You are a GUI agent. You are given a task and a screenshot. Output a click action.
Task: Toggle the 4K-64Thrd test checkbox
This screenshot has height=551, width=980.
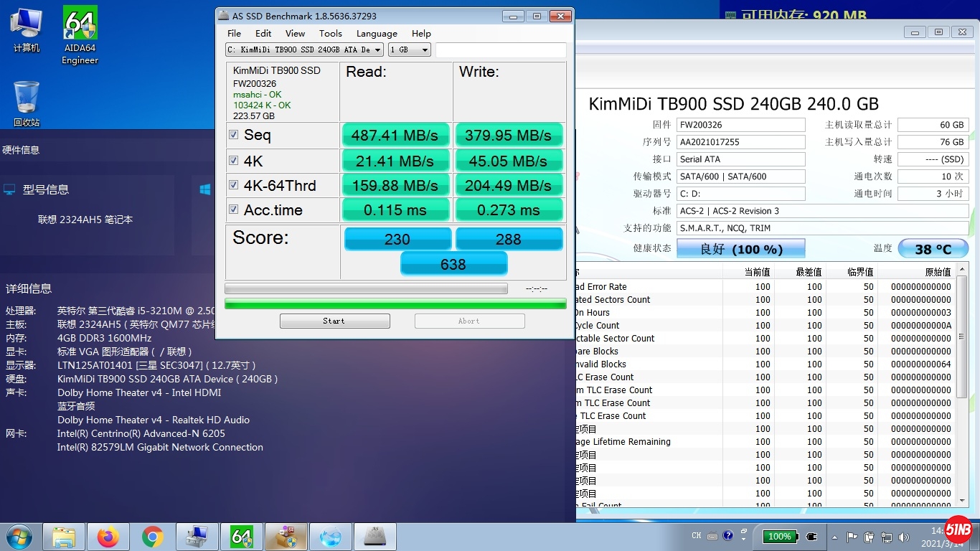[x=233, y=185]
